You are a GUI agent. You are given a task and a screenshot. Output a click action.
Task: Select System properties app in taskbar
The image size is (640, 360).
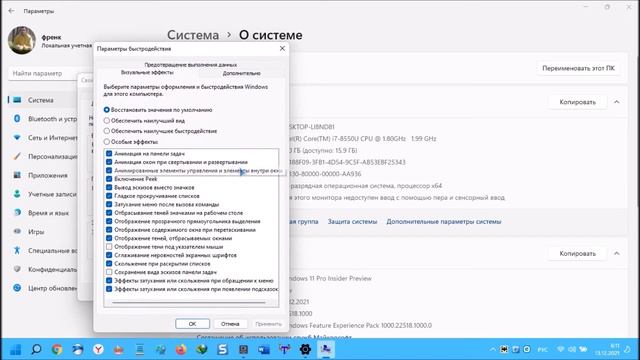click(x=326, y=349)
